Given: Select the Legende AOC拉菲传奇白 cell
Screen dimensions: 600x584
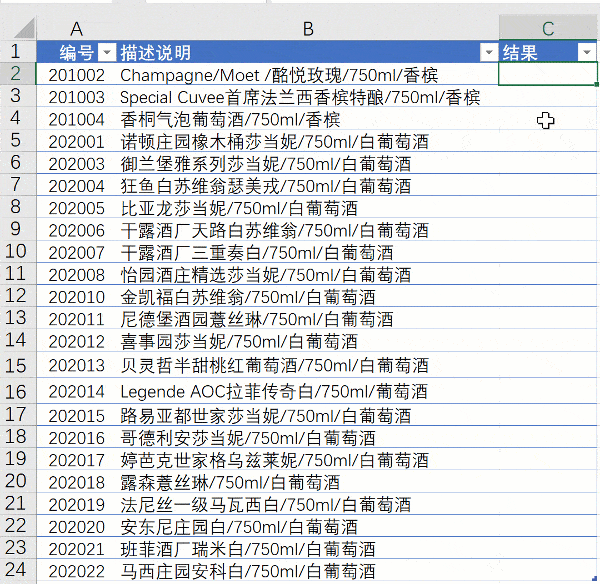Looking at the screenshot, I should point(308,391).
